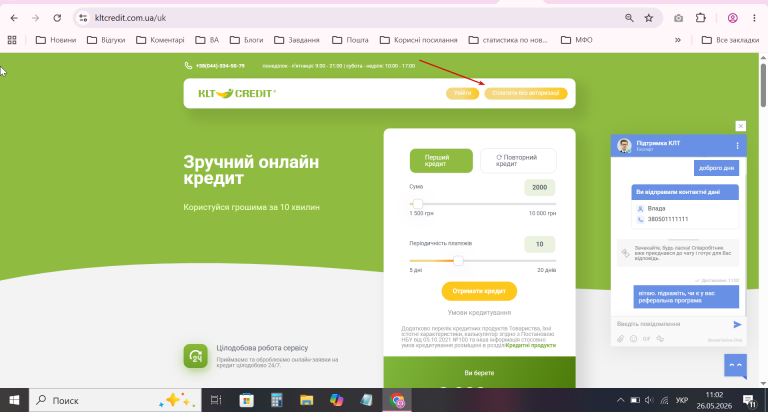Collapse chat with the blue launcher button
The image size is (768, 412).
[735, 365]
